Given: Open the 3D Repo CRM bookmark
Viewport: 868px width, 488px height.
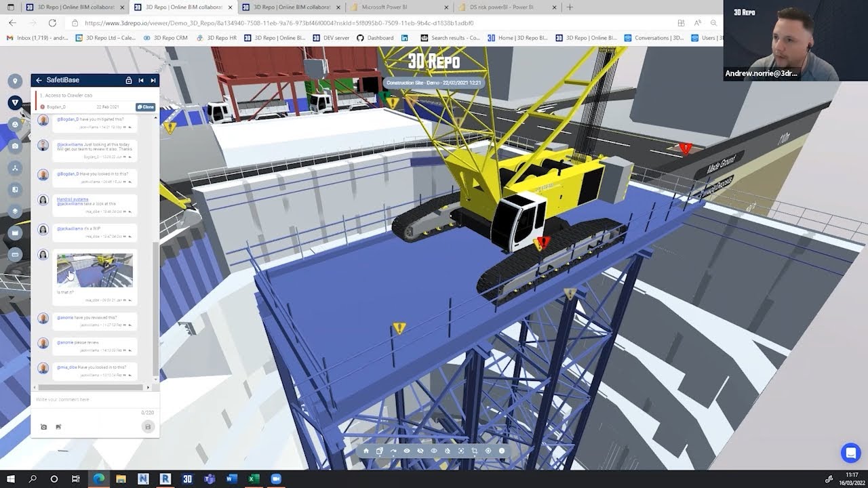Looking at the screenshot, I should click(165, 38).
